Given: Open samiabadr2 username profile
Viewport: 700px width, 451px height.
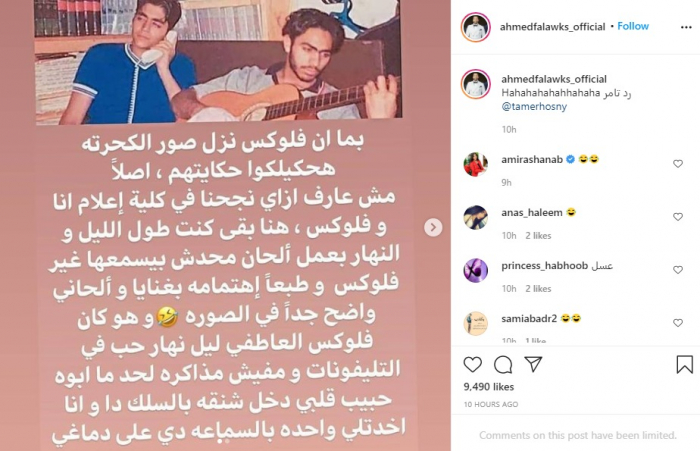Looking at the screenshot, I should (529, 319).
